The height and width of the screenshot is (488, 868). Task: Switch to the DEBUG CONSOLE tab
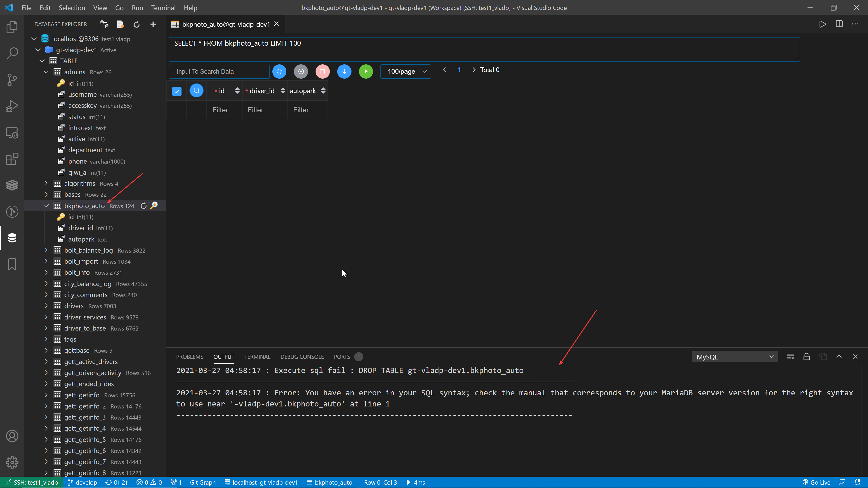pyautogui.click(x=302, y=357)
